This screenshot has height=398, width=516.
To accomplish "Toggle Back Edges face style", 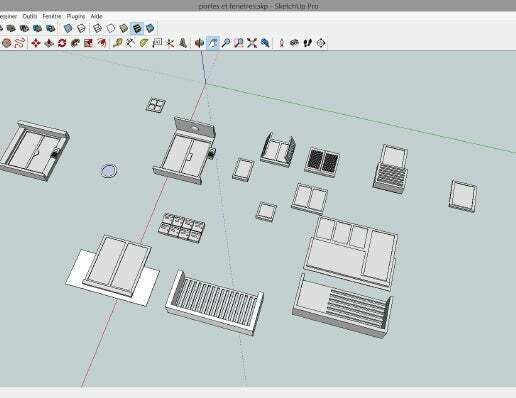I will point(81,28).
